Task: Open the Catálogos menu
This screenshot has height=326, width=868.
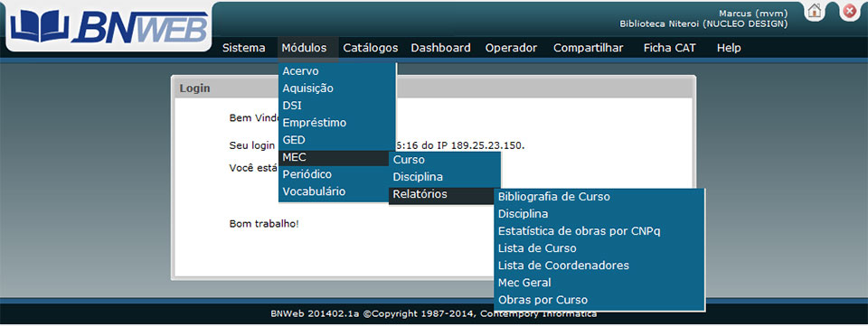Action: (x=371, y=48)
